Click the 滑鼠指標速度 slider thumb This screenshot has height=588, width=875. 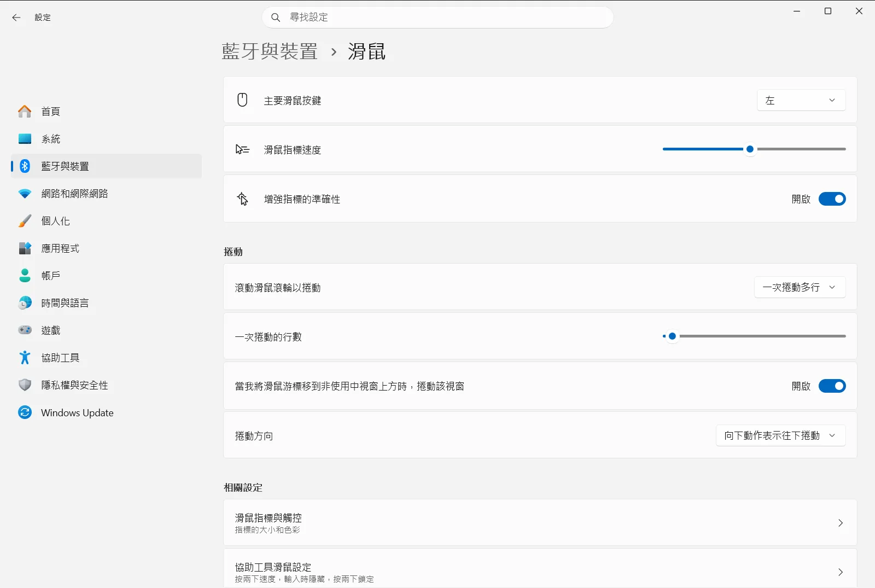[750, 149]
